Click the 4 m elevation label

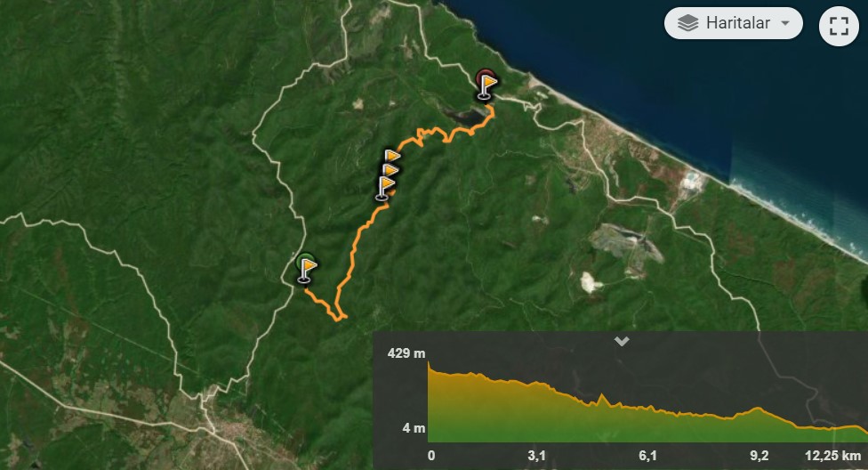pos(414,428)
